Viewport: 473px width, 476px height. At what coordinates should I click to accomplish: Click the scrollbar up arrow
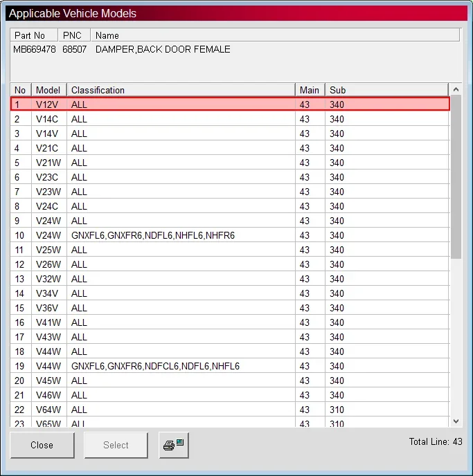click(x=456, y=89)
